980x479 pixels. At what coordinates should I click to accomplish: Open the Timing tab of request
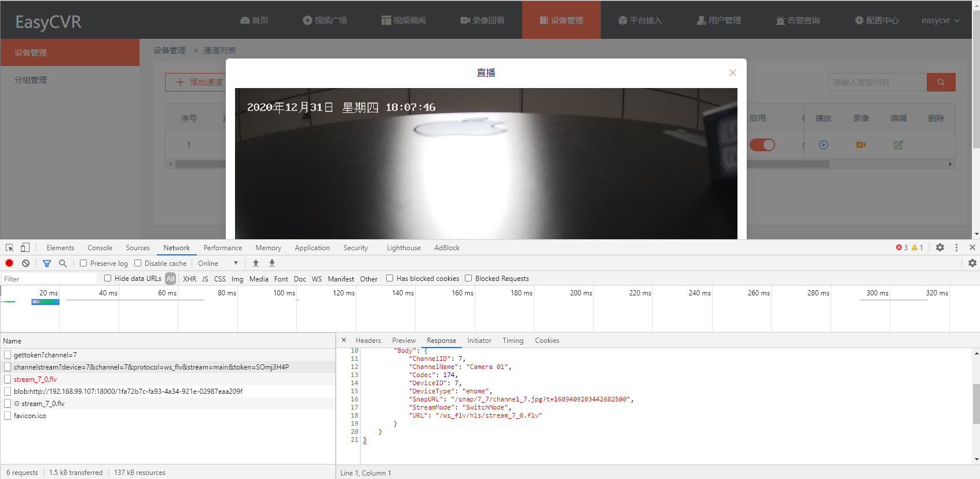(x=513, y=341)
